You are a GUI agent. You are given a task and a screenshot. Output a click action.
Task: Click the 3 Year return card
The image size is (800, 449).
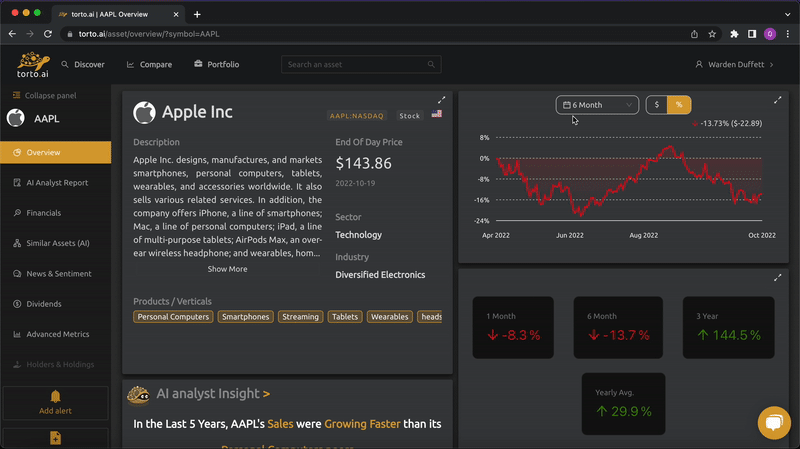(x=729, y=328)
